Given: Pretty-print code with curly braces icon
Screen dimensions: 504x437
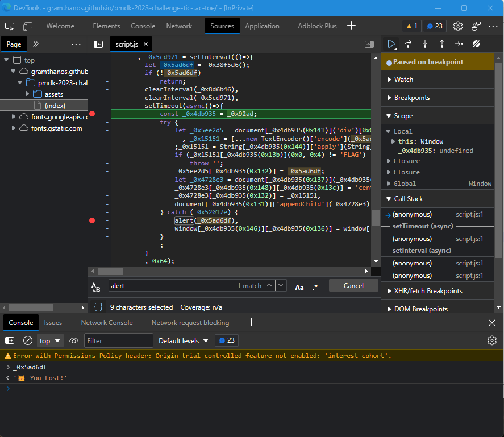Looking at the screenshot, I should coord(98,307).
